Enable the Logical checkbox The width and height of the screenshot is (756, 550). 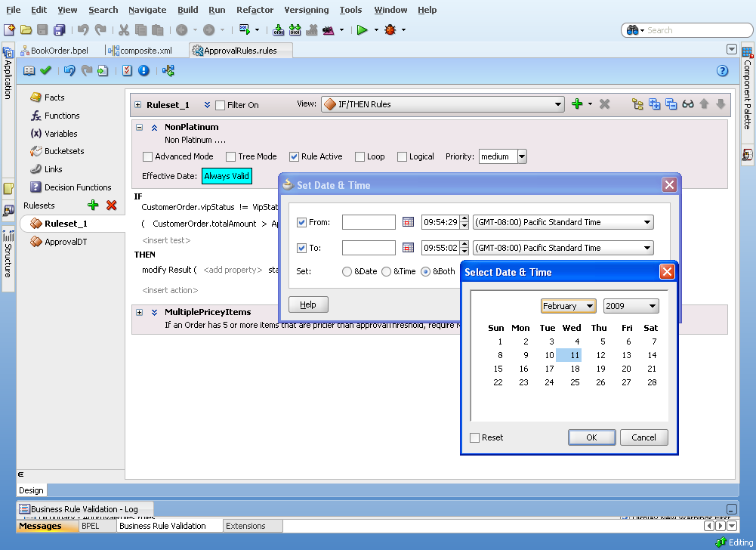(402, 157)
